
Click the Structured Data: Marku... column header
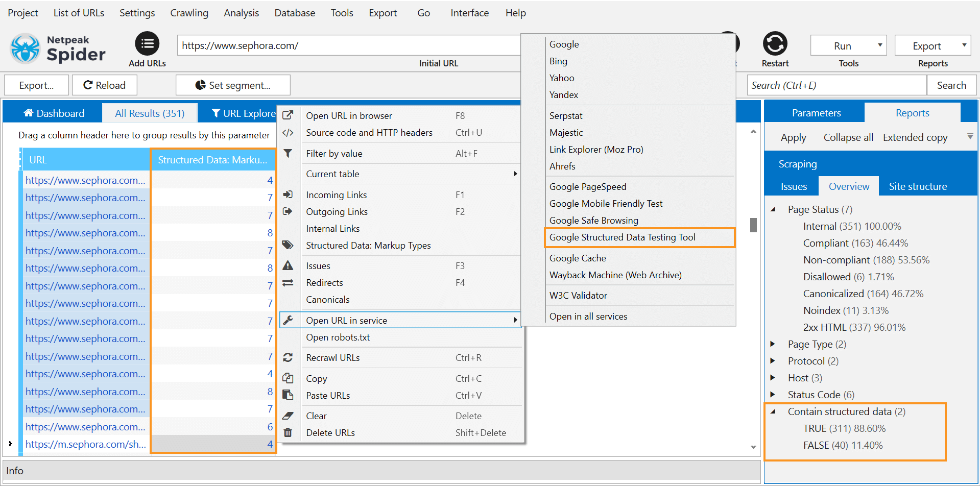pyautogui.click(x=213, y=160)
